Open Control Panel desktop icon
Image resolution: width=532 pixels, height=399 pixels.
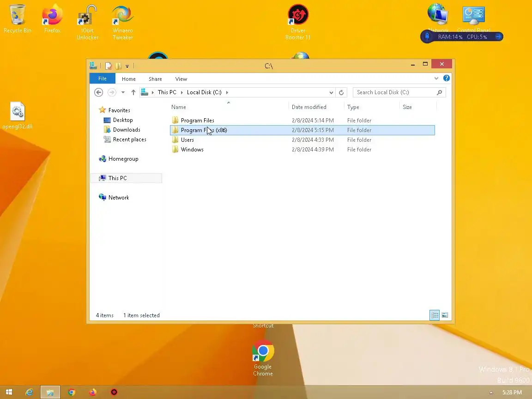(x=474, y=17)
